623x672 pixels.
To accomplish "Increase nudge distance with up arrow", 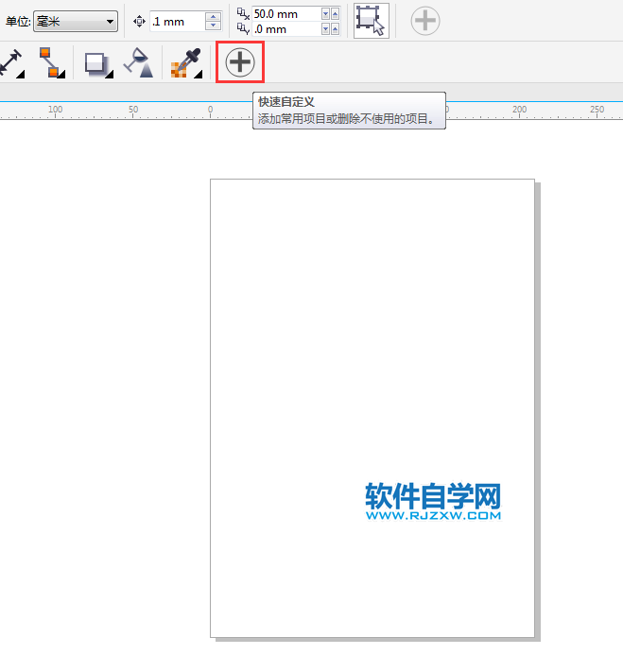I will tap(213, 16).
